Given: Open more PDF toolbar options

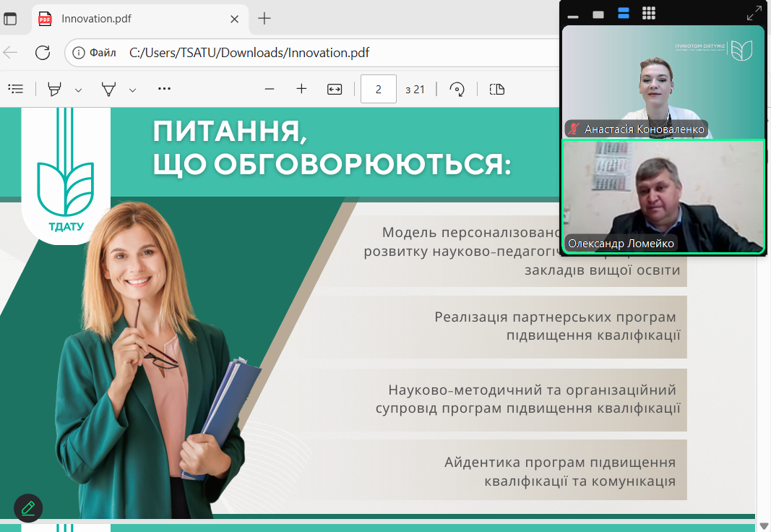Looking at the screenshot, I should (x=164, y=89).
